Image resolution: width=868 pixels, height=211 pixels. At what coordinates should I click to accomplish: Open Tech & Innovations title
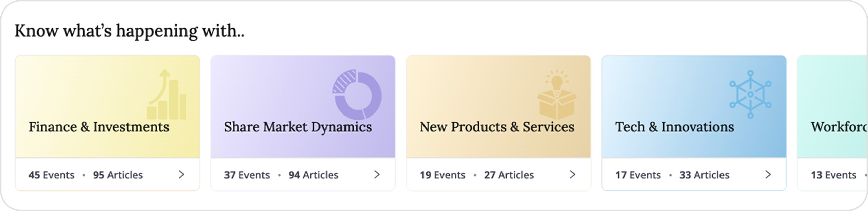(674, 127)
